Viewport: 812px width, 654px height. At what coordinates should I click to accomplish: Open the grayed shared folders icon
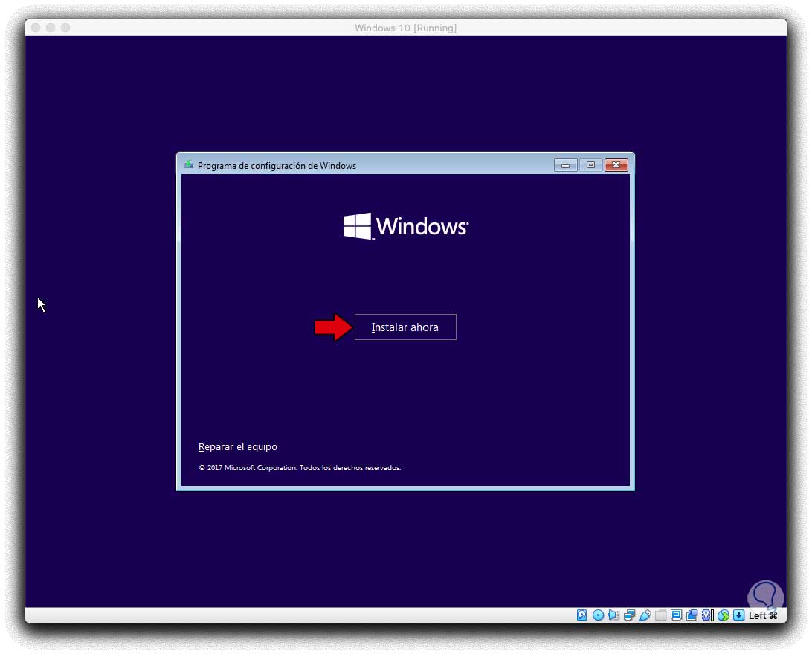[x=660, y=615]
